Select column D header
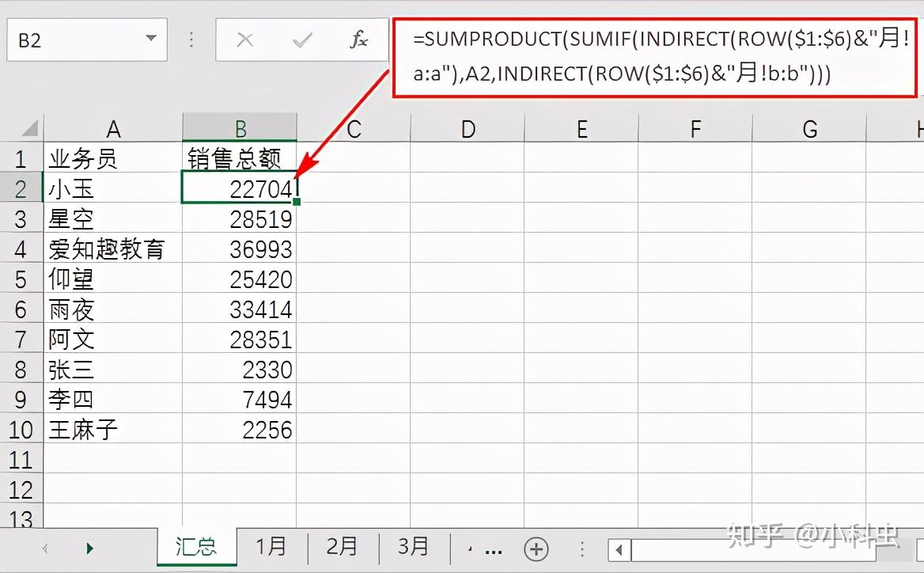924x573 pixels. tap(468, 128)
